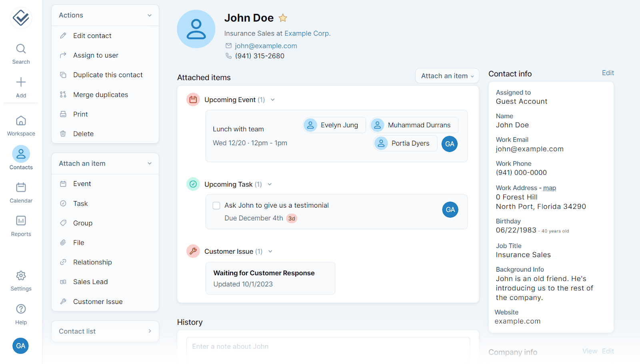Viewport: 640px width, 364px height.
Task: Click the GA avatar in sidebar
Action: tap(20, 346)
